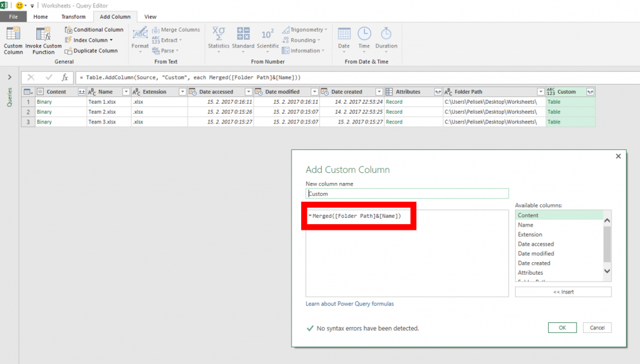This screenshot has height=364, width=640.
Task: Click the New column name field
Action: (x=407, y=194)
